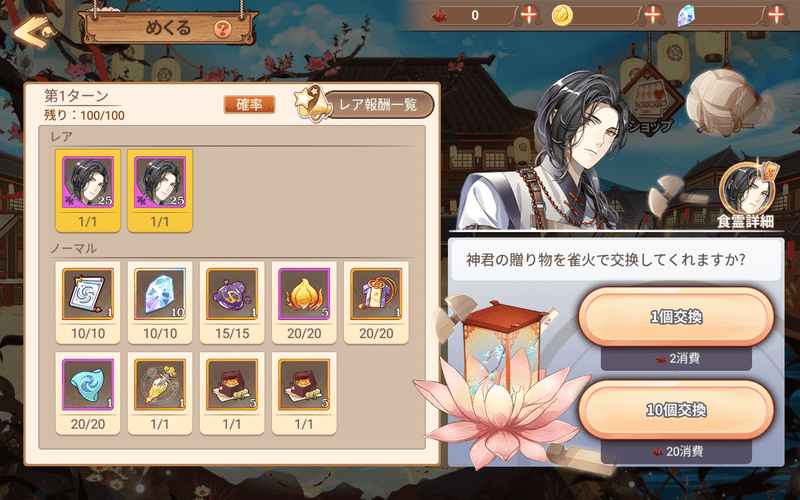Select the purple gift box item
The height and width of the screenshot is (500, 800).
click(376, 303)
